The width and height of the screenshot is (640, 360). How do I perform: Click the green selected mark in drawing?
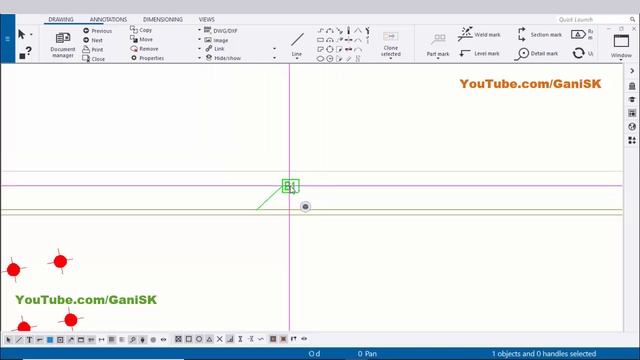pyautogui.click(x=290, y=186)
